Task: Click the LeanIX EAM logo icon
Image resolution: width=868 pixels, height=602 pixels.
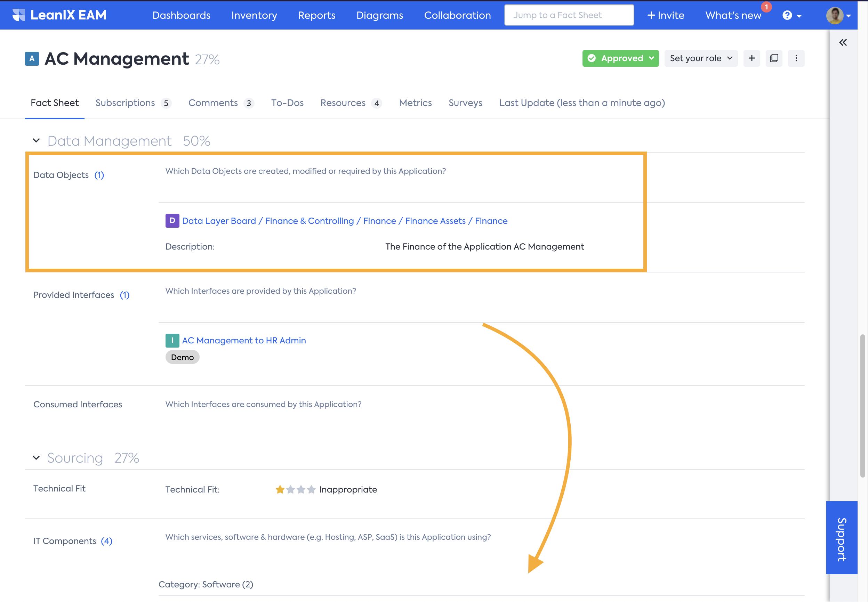Action: tap(18, 15)
